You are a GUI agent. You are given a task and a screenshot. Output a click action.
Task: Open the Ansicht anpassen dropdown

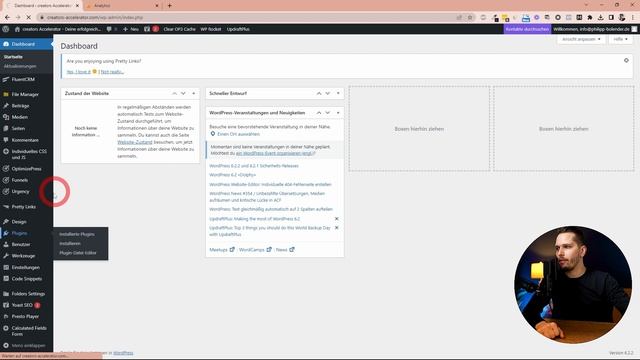(581, 39)
